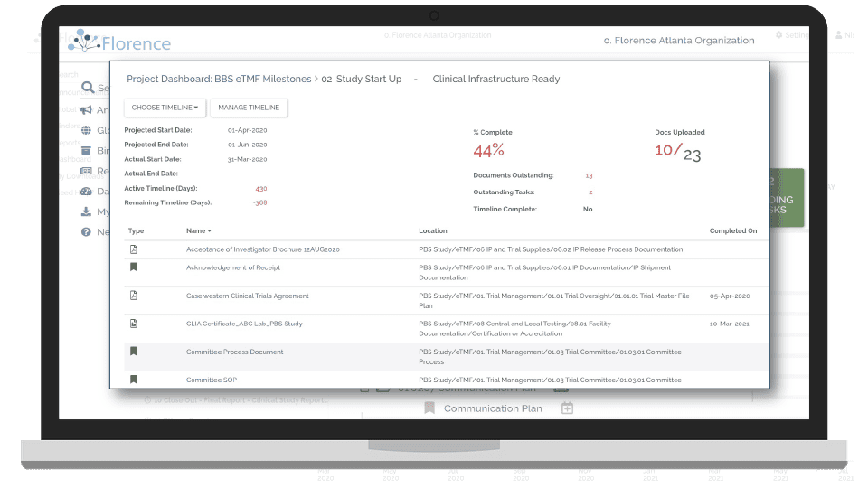Click the background Communication Plan label
The image size is (868, 488).
coord(493,408)
